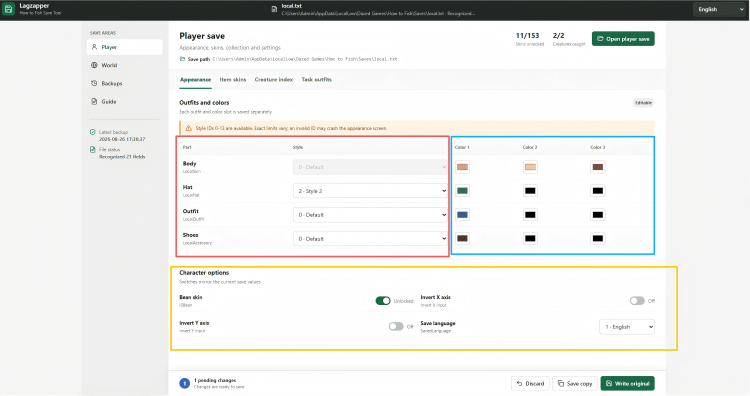
Task: Switch to the Creature index tab
Action: click(x=274, y=79)
